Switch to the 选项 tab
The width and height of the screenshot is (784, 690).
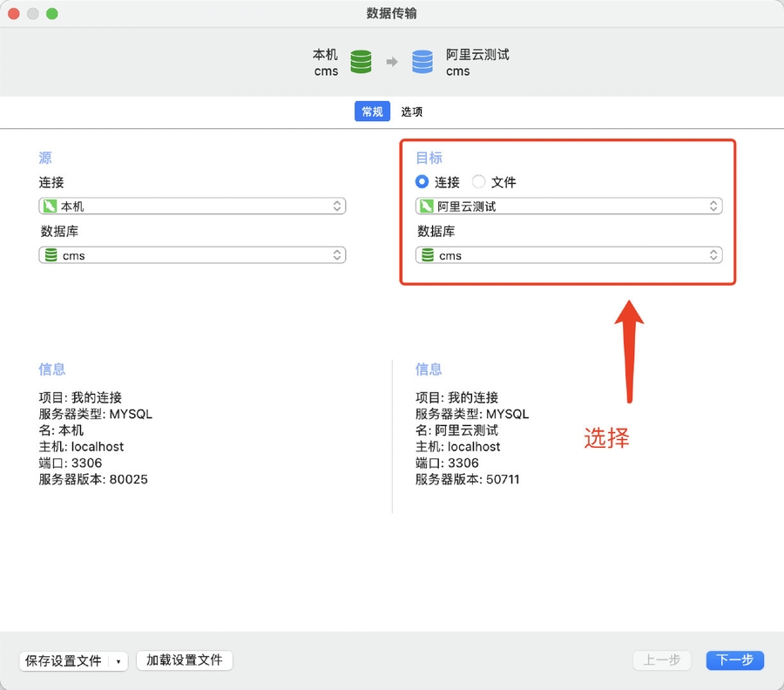[x=412, y=112]
